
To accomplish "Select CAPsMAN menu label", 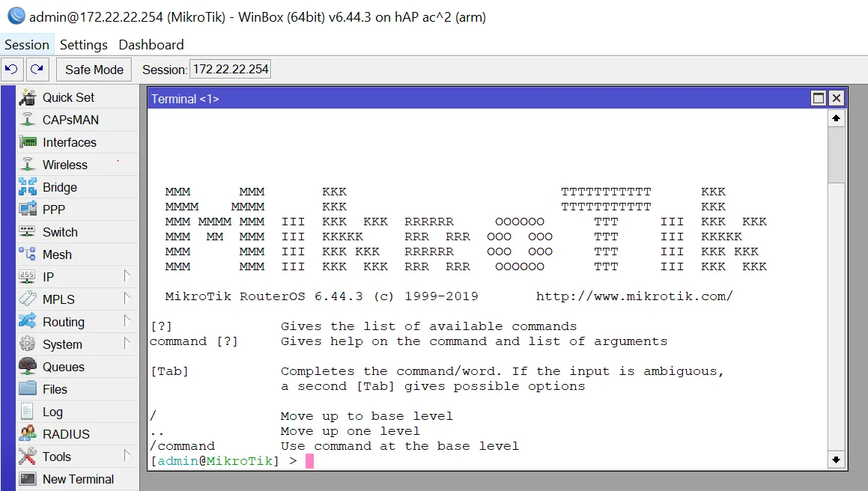I will pyautogui.click(x=70, y=120).
